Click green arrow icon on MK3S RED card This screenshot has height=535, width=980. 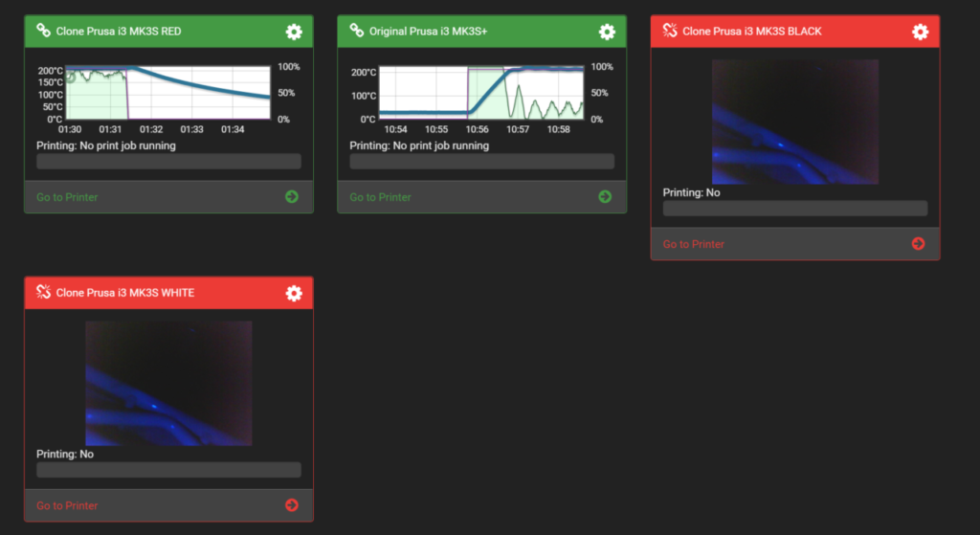292,197
